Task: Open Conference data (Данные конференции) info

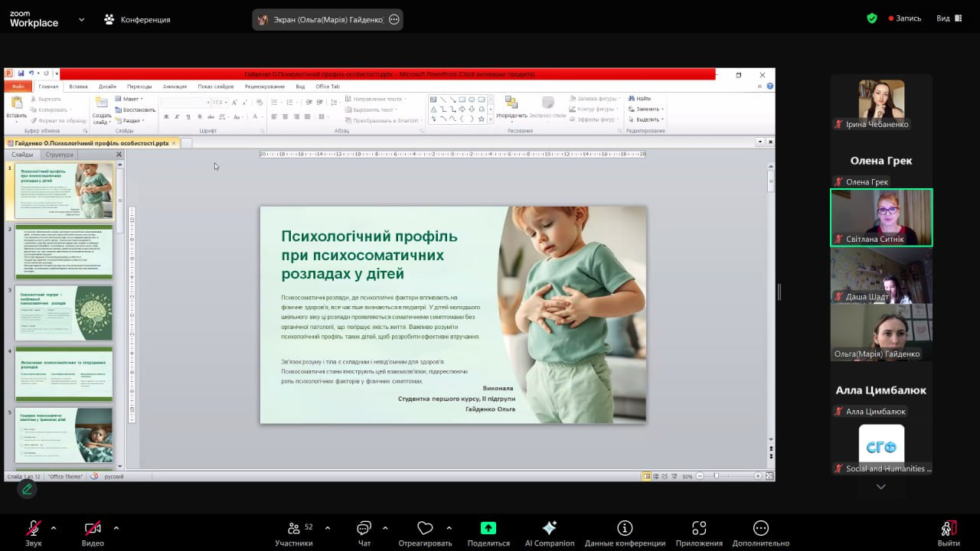Action: tap(625, 529)
